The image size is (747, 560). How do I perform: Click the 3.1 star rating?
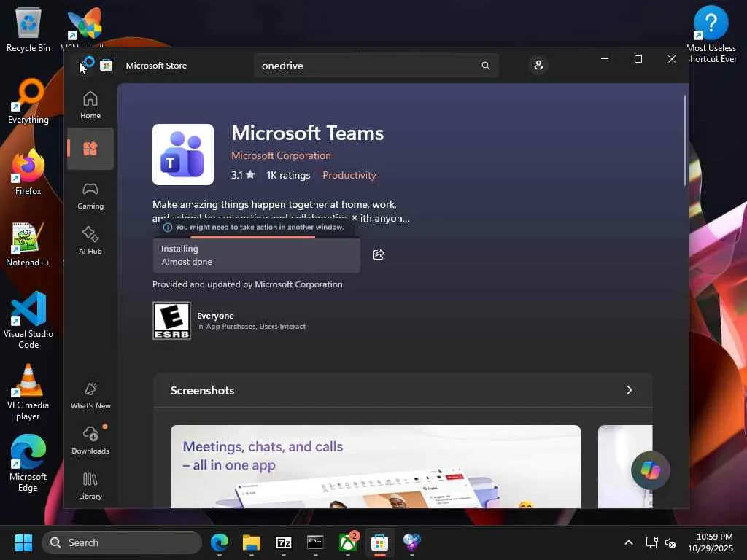243,175
